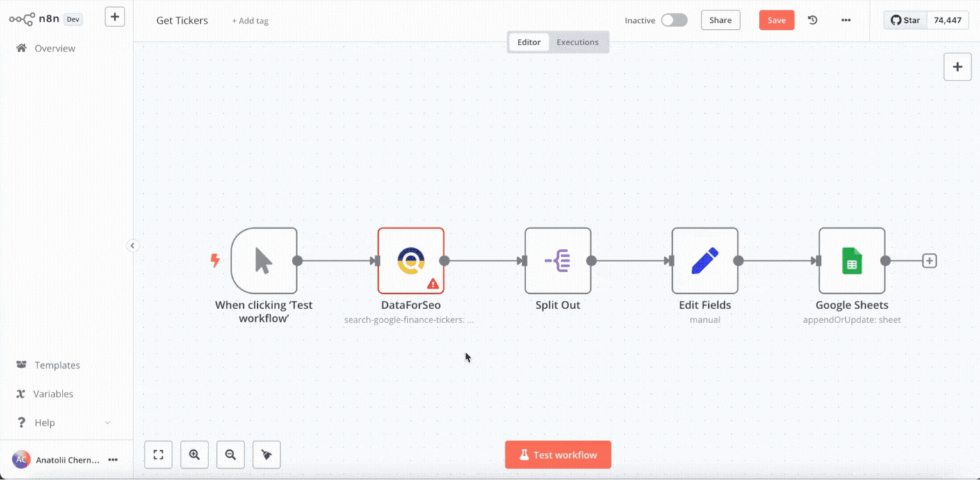Click the star count 74,447

pos(947,20)
